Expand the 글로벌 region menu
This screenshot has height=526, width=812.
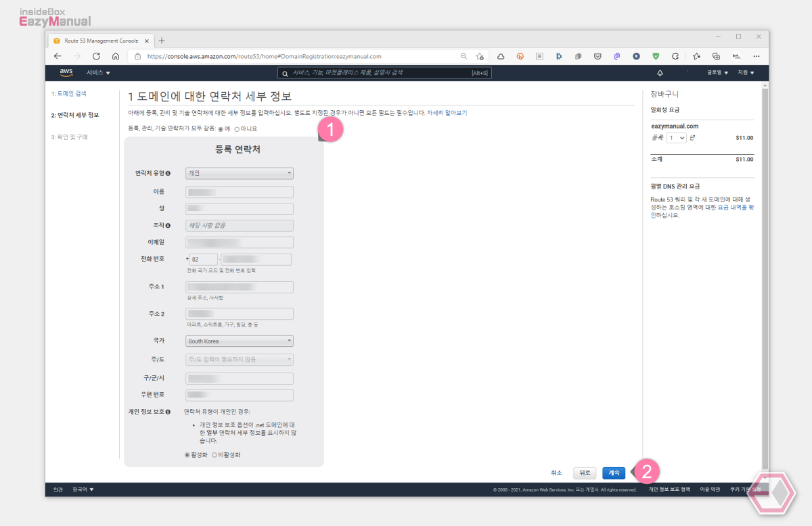tap(717, 72)
